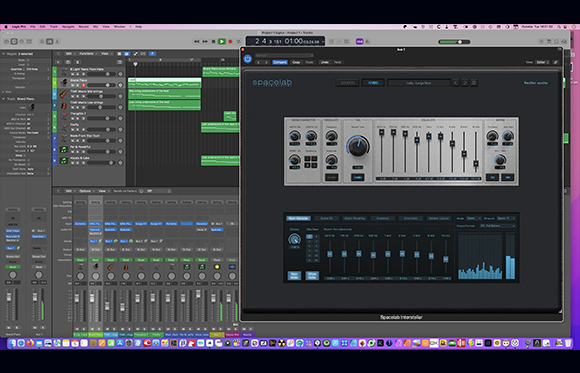Click the master volume slider in control bar
This screenshot has width=580, height=373.
(454, 42)
